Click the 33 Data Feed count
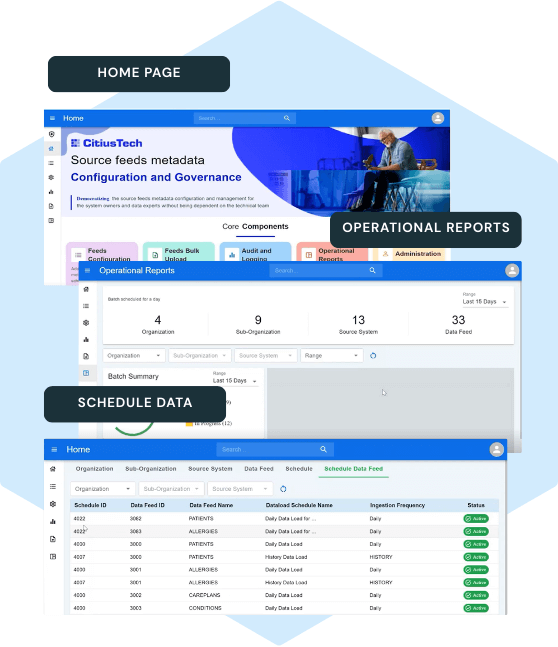558x647 pixels. point(458,320)
